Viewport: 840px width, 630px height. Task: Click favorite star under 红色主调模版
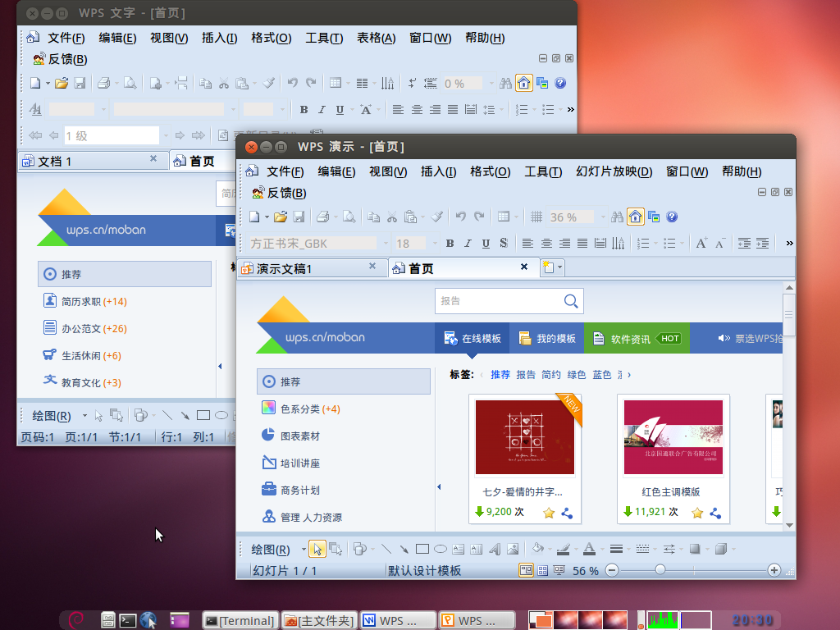(x=697, y=513)
